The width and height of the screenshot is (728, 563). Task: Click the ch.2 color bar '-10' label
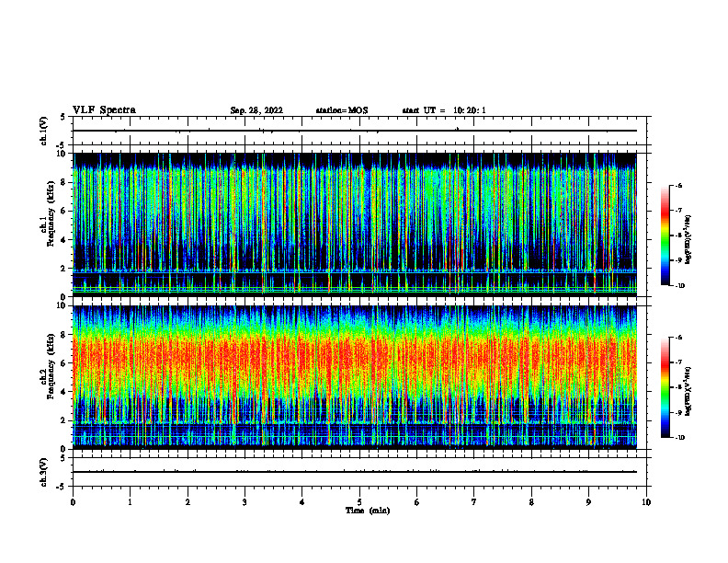[x=679, y=438]
